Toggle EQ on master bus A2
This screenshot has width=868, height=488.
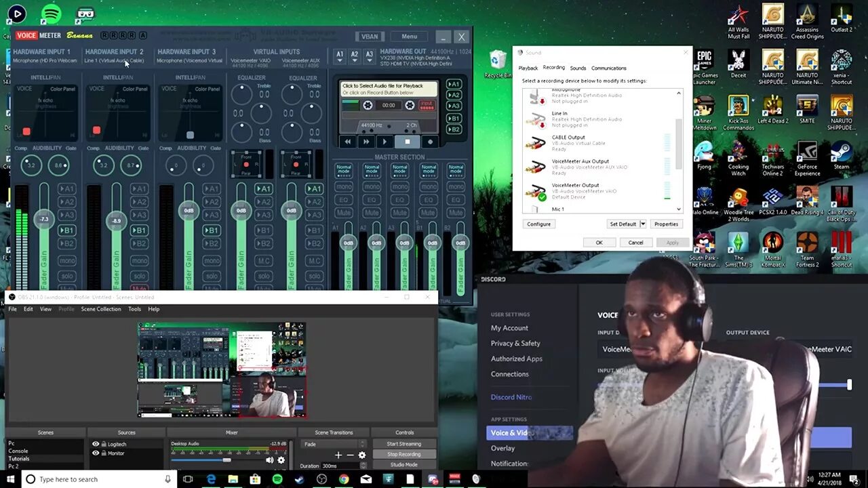[x=372, y=200]
